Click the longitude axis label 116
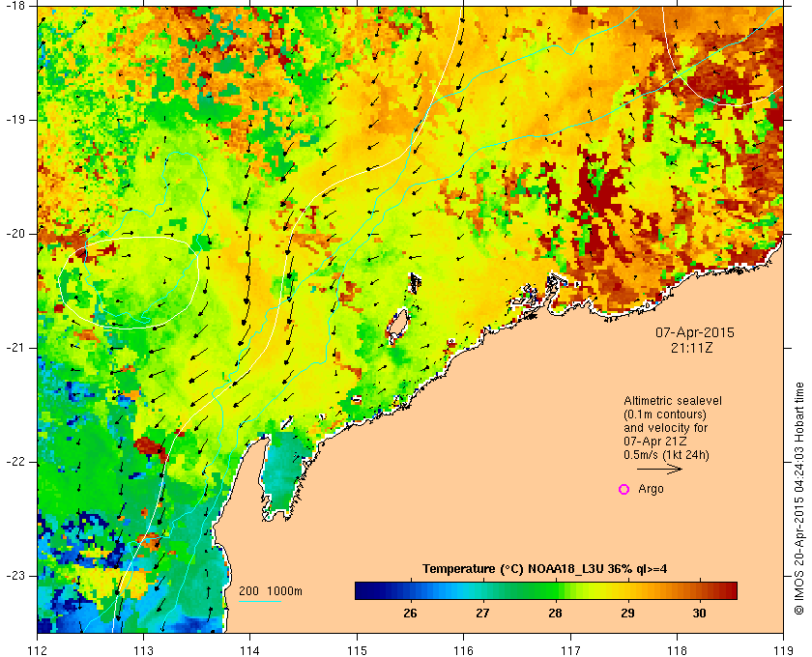This screenshot has width=812, height=657. point(463,650)
